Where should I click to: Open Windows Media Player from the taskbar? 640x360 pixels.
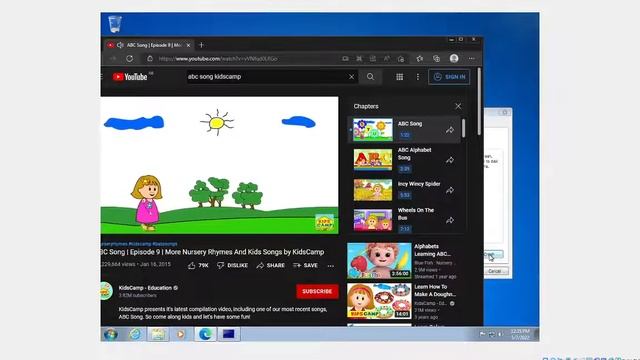(180, 334)
